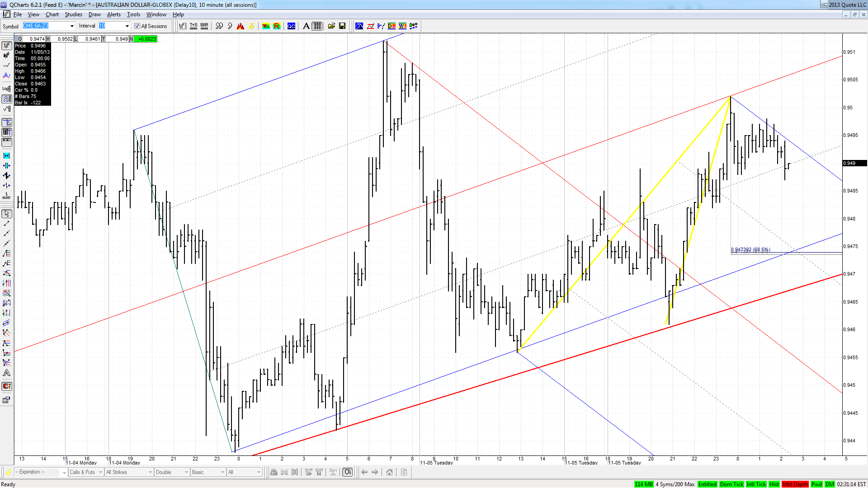Select the arrow pointer tool in left toolbar

(7, 214)
